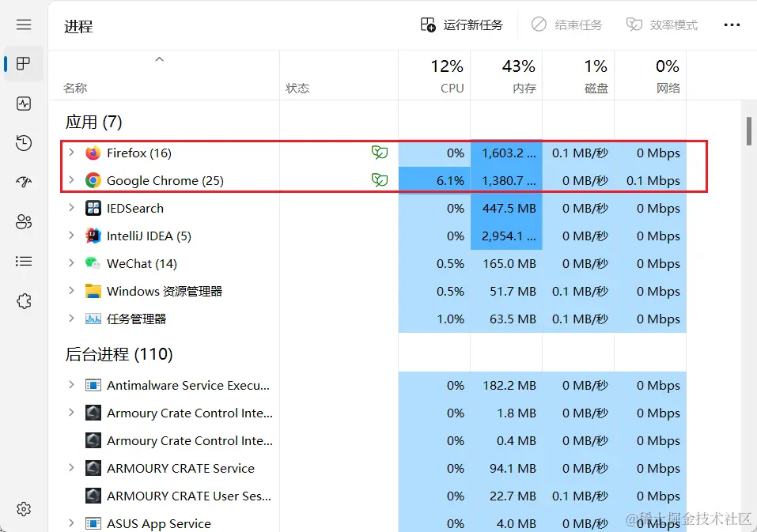Click the vertical scrollbar thumb
Screen dimensions: 757x532
tap(749, 131)
